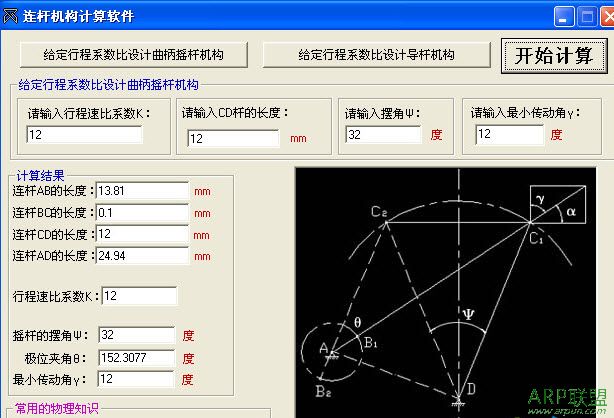Click the result 行程速比系数K field
Image resolution: width=614 pixels, height=418 pixels.
pos(139,296)
